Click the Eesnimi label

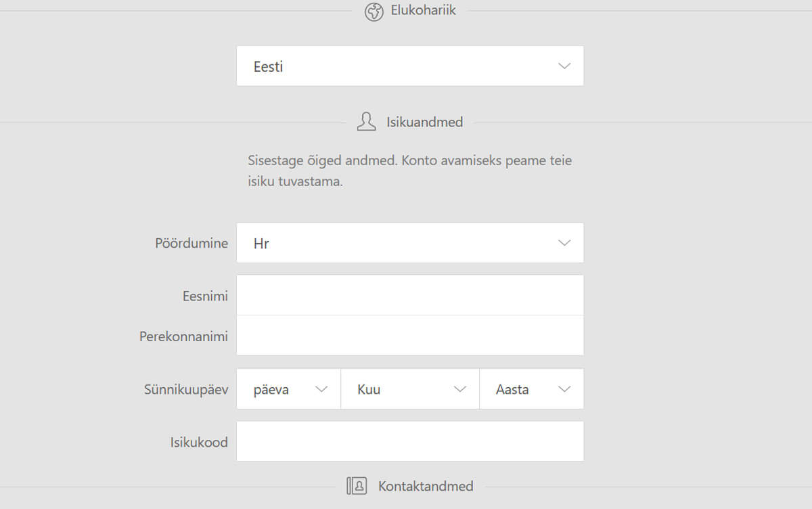205,296
